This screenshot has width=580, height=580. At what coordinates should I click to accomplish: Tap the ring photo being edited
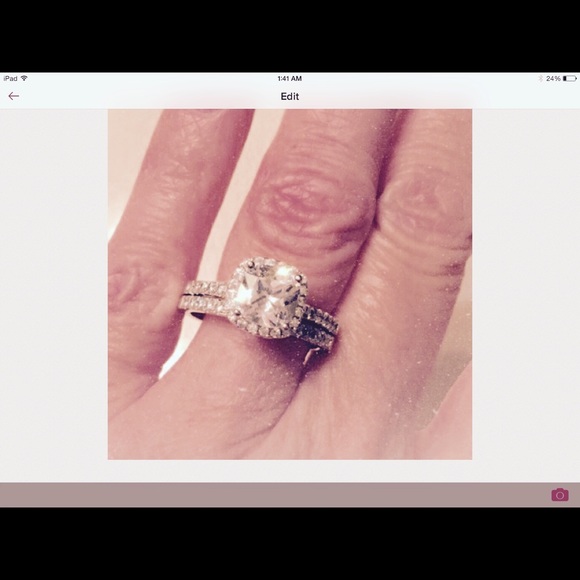click(x=290, y=284)
